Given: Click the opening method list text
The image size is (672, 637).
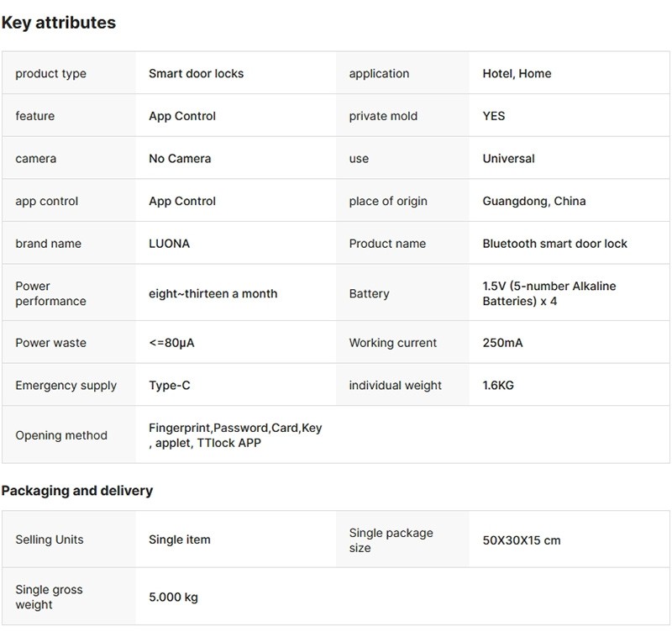Looking at the screenshot, I should coord(234,435).
